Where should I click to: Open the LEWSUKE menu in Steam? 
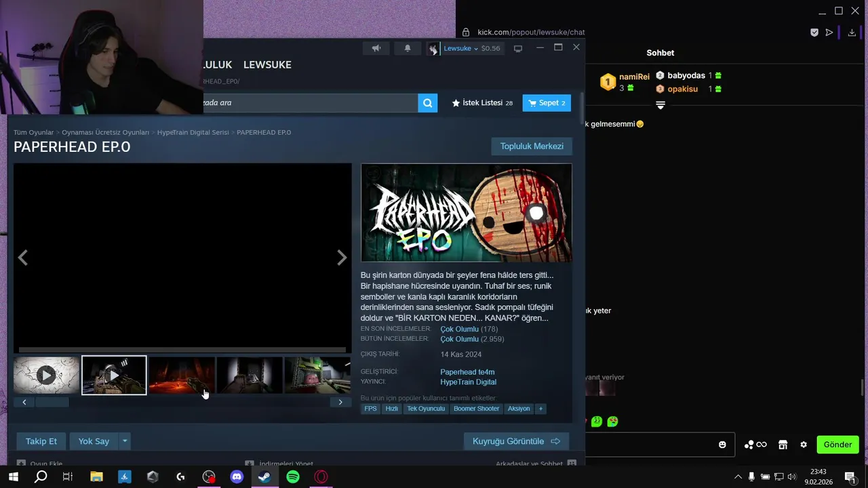pos(267,64)
